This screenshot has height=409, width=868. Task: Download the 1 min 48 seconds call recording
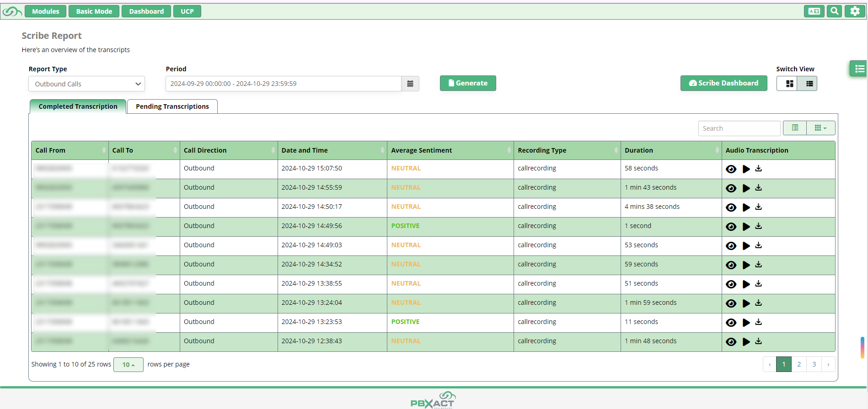tap(759, 341)
